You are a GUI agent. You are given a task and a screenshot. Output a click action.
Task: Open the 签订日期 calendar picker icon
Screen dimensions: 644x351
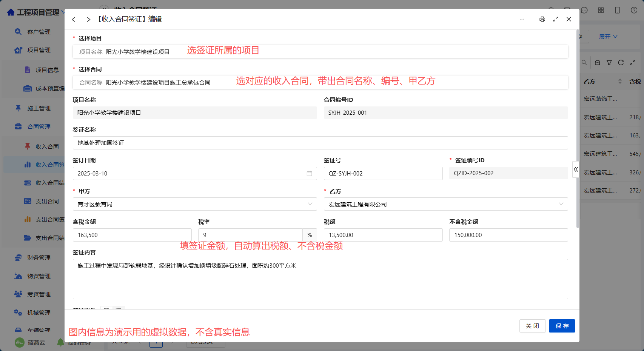309,174
